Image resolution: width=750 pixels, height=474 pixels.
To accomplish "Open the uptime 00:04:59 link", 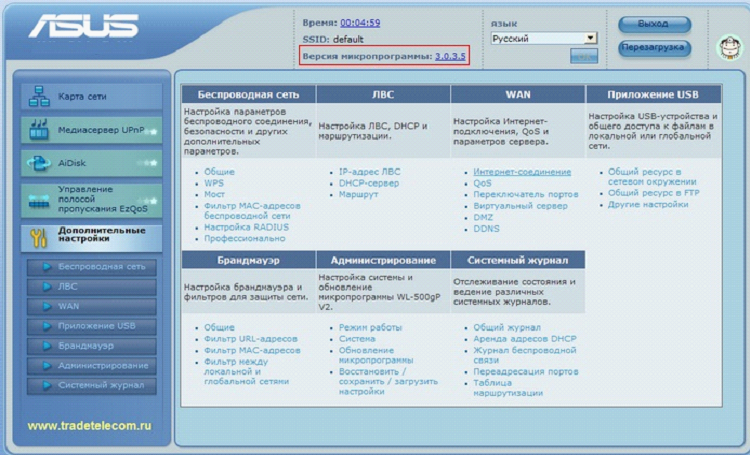I will [361, 22].
